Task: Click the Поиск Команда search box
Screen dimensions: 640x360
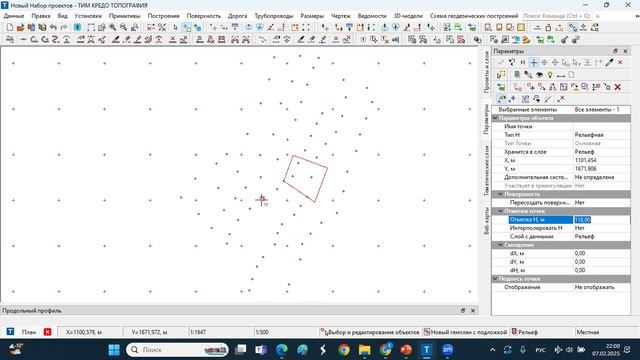Action: tap(556, 16)
